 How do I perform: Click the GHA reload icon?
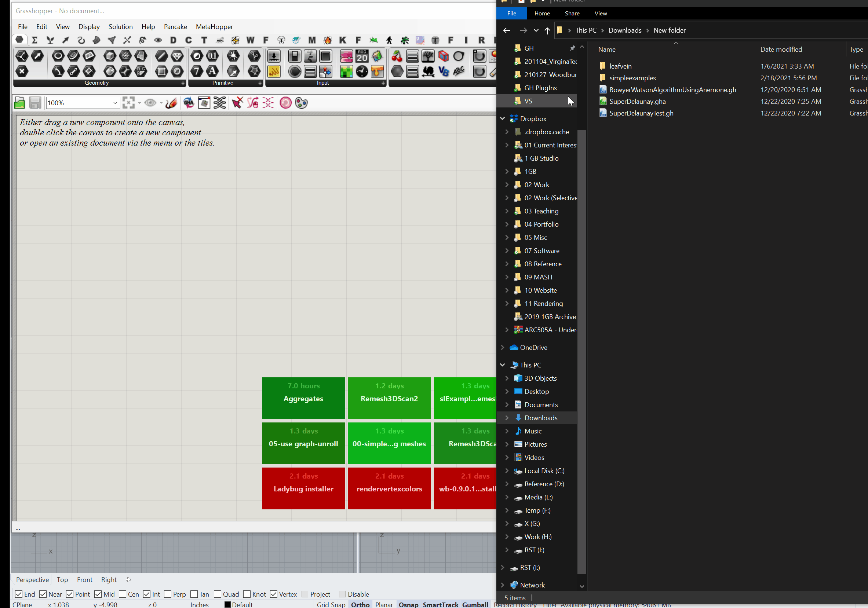(x=189, y=103)
